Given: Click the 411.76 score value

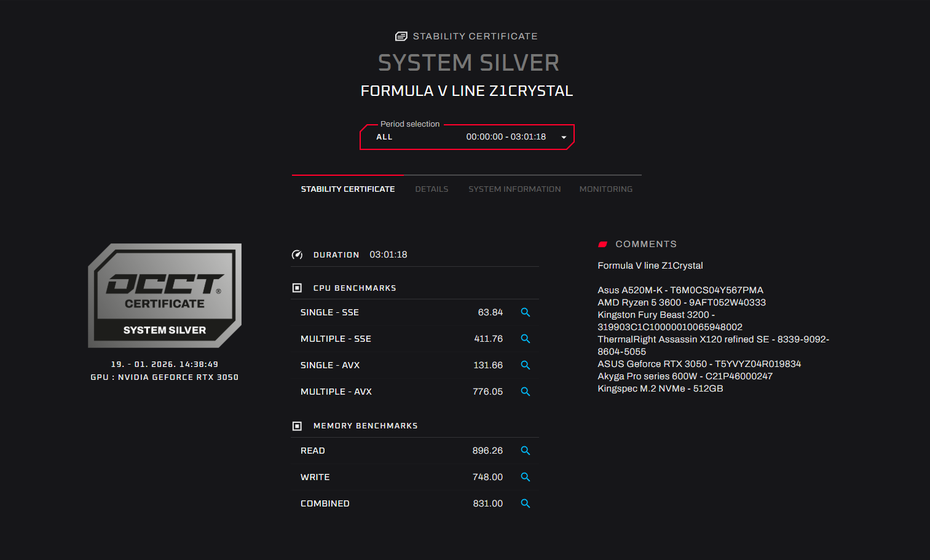Looking at the screenshot, I should [x=489, y=339].
